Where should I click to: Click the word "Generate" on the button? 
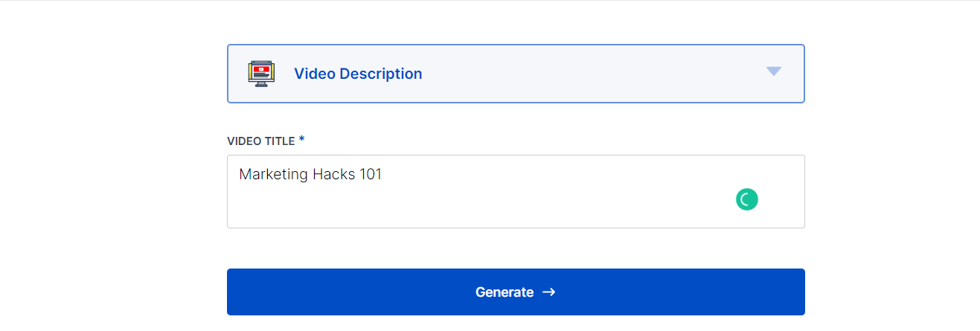pos(505,292)
